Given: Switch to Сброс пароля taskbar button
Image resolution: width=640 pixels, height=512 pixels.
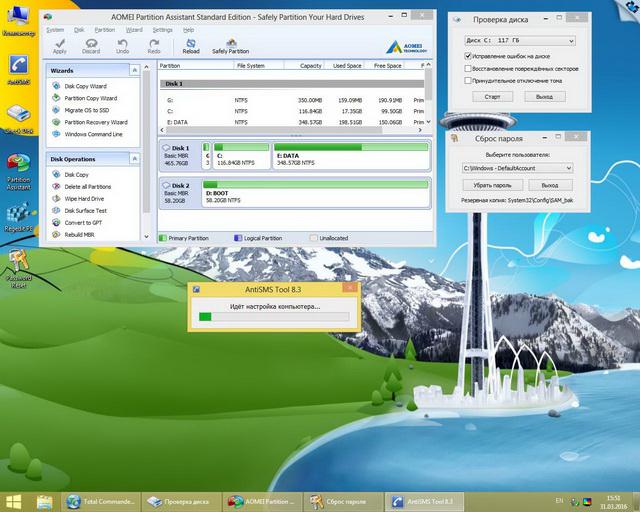Looking at the screenshot, I should pos(343,501).
